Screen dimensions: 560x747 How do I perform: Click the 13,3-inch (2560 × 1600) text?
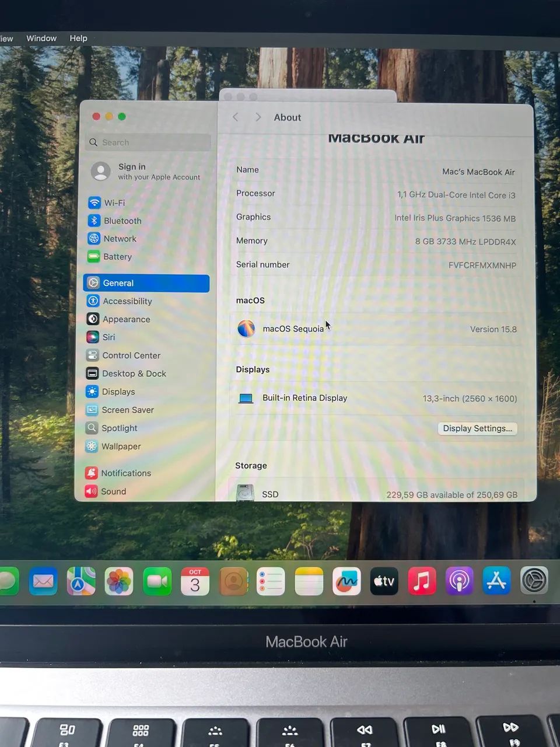pyautogui.click(x=470, y=399)
